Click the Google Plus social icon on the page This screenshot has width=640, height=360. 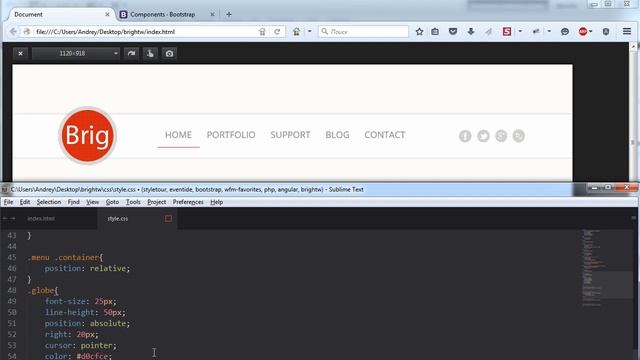coord(501,136)
